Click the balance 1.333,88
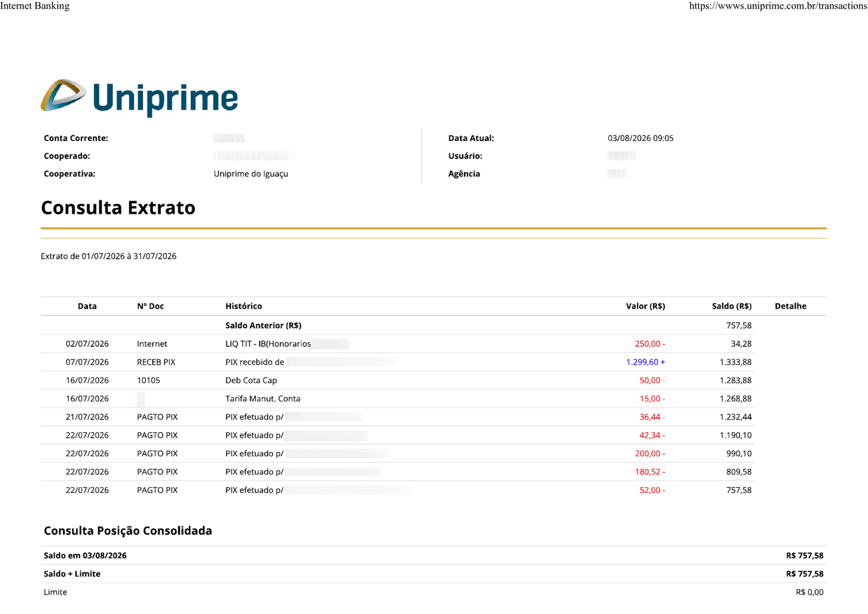This screenshot has width=868, height=614. point(735,361)
